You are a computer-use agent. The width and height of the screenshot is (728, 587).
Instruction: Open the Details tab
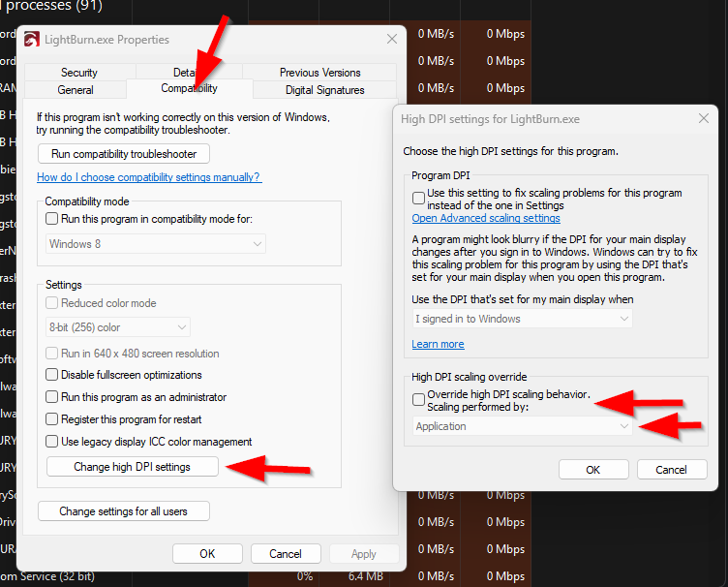(x=189, y=72)
